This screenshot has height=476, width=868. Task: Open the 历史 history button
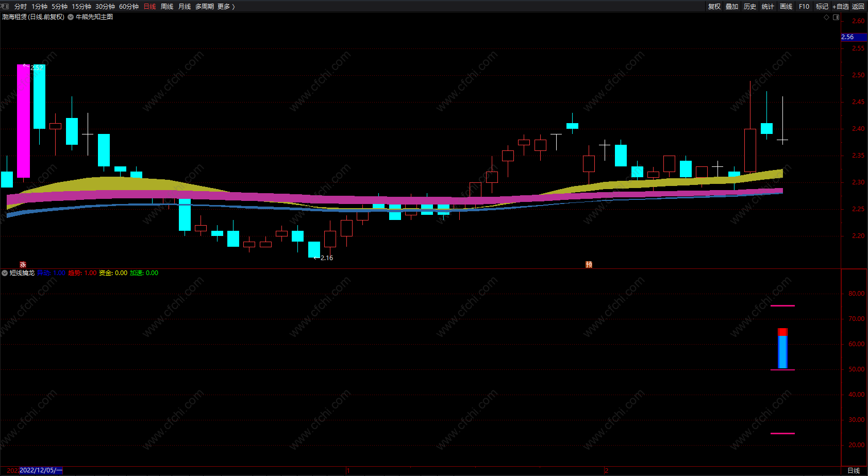(x=750, y=7)
